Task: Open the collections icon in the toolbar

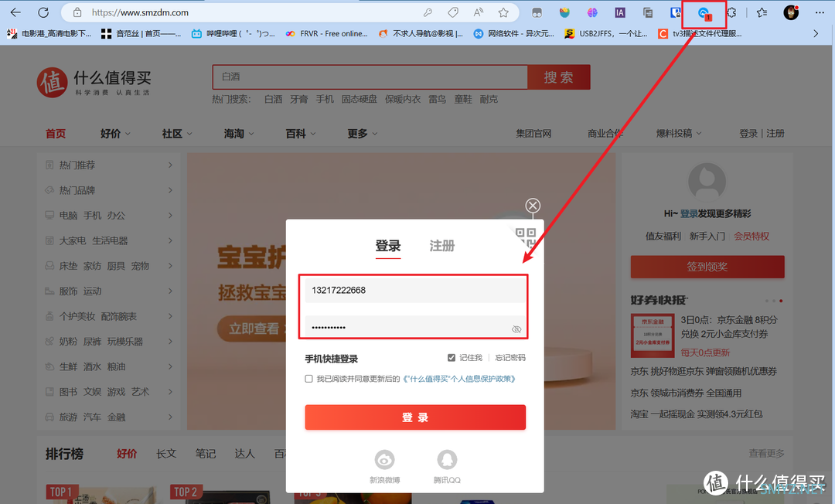Action: point(648,12)
